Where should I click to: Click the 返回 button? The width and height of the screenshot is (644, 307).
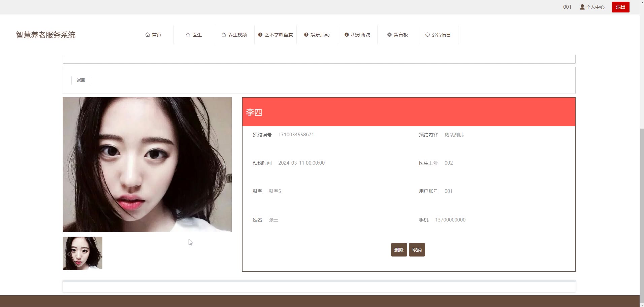click(x=81, y=80)
